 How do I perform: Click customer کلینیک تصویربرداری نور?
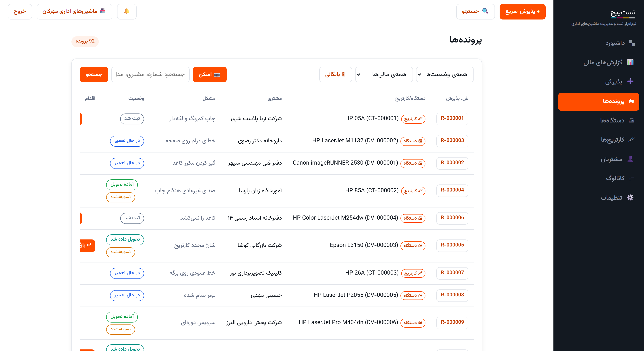pyautogui.click(x=256, y=273)
